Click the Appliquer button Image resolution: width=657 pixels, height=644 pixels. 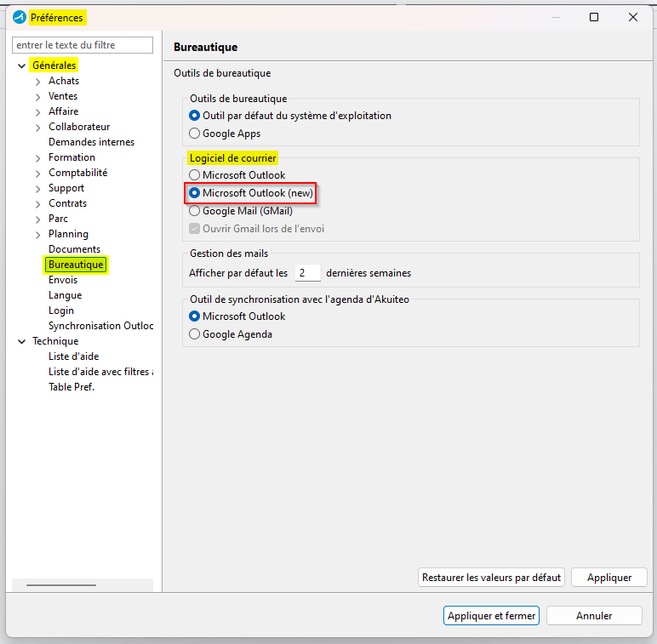click(x=608, y=578)
